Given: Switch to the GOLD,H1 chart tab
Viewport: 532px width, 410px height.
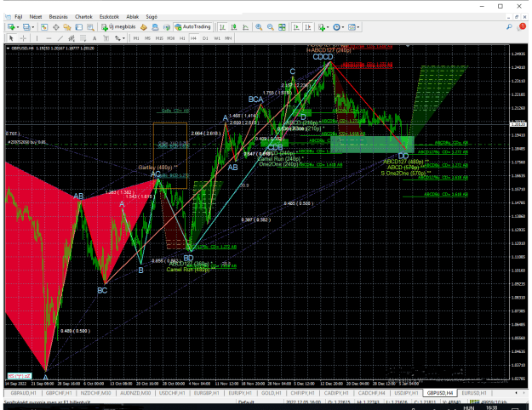Looking at the screenshot, I should pyautogui.click(x=271, y=393).
